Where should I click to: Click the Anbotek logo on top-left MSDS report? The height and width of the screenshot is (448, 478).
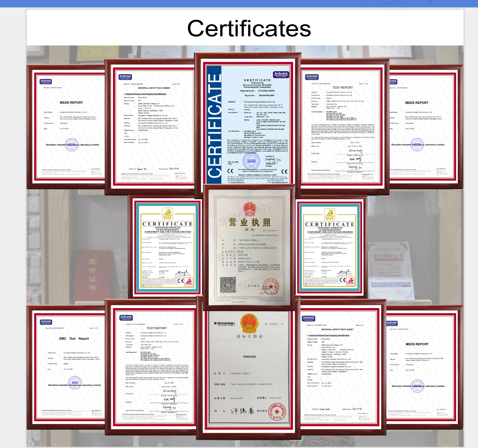click(x=46, y=81)
